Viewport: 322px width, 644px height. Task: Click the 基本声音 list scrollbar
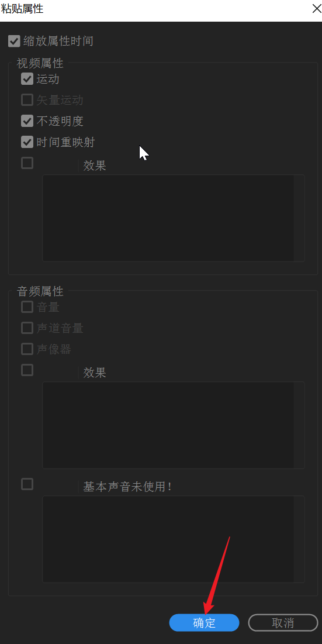(299, 539)
